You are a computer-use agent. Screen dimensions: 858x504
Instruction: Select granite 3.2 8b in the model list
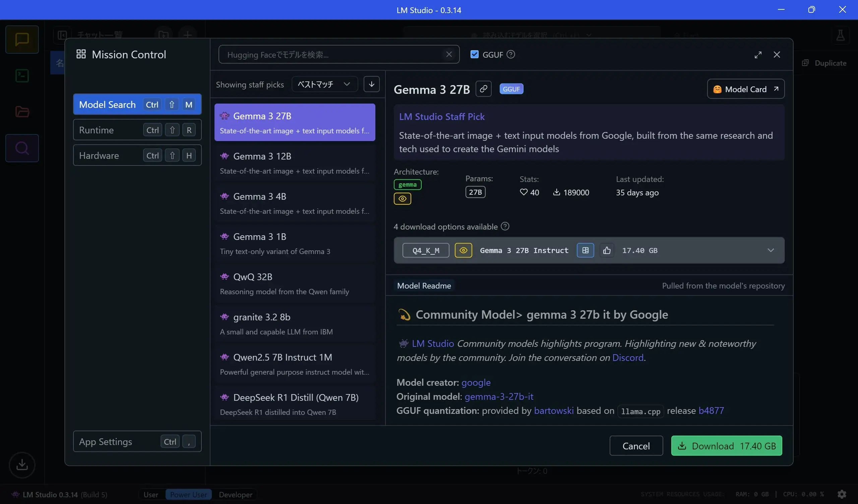click(295, 323)
